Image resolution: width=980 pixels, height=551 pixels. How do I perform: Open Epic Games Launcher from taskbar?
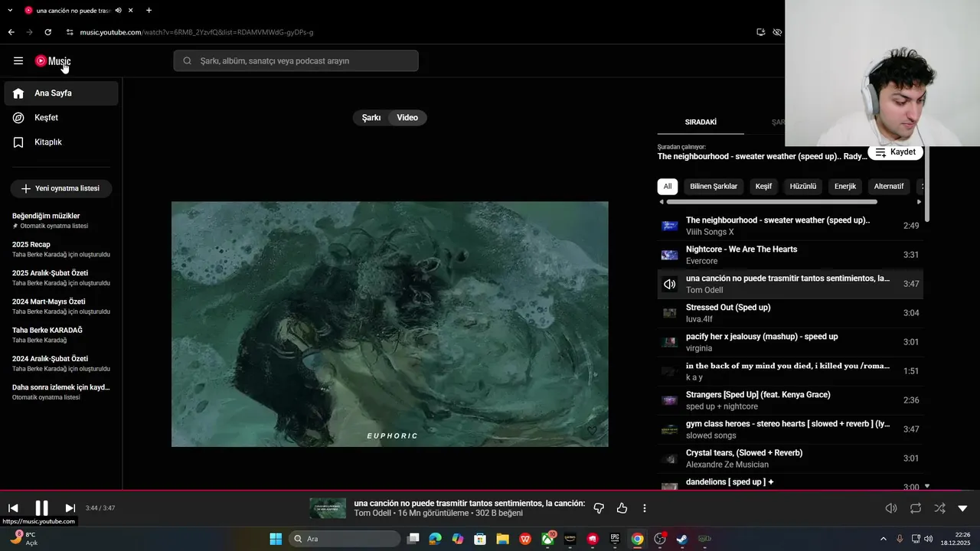(x=615, y=539)
